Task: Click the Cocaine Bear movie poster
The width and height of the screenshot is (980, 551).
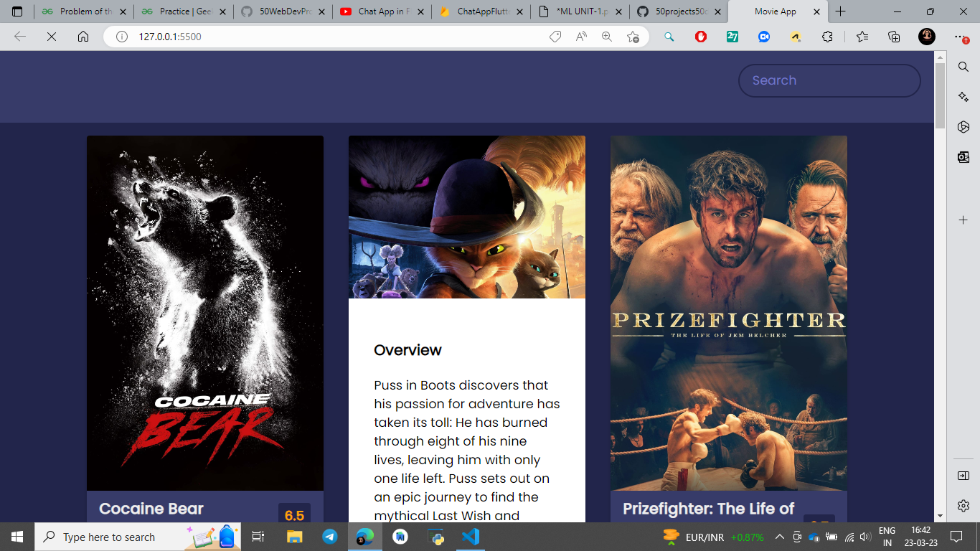Action: click(x=205, y=314)
